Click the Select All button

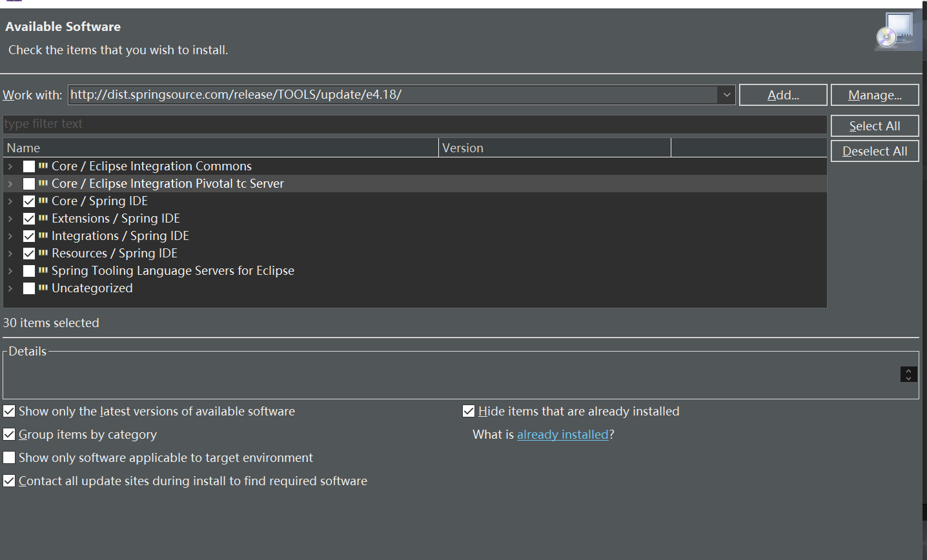875,126
